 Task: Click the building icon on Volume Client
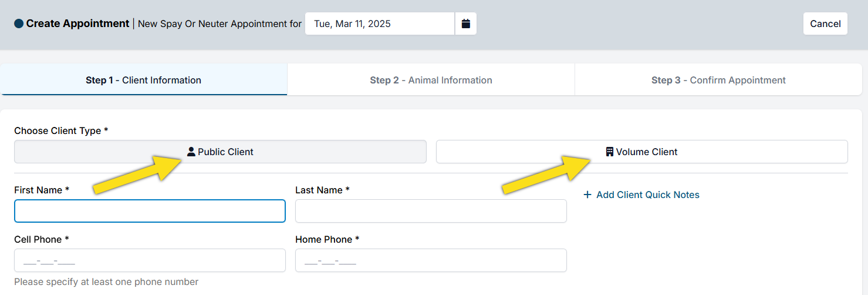tap(610, 152)
